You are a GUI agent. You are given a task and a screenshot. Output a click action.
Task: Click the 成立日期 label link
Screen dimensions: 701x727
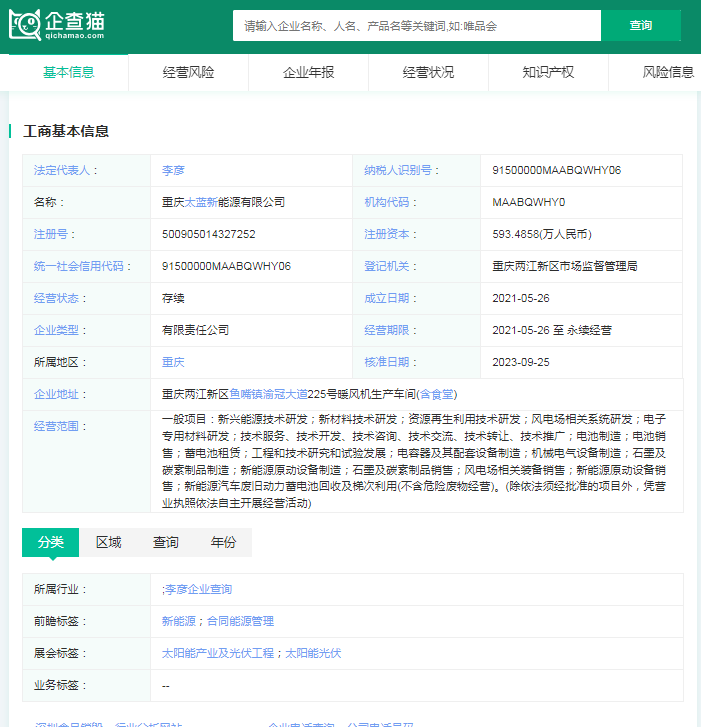(x=387, y=299)
